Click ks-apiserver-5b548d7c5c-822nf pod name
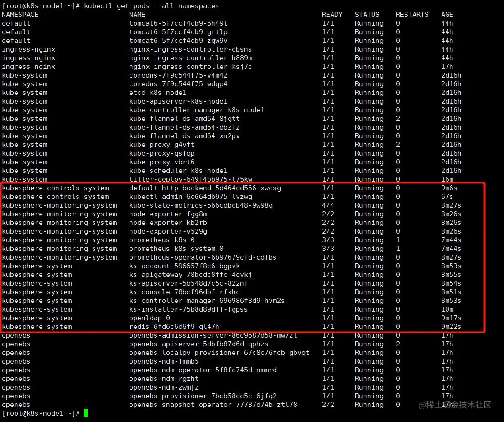The height and width of the screenshot is (422, 504). point(188,284)
